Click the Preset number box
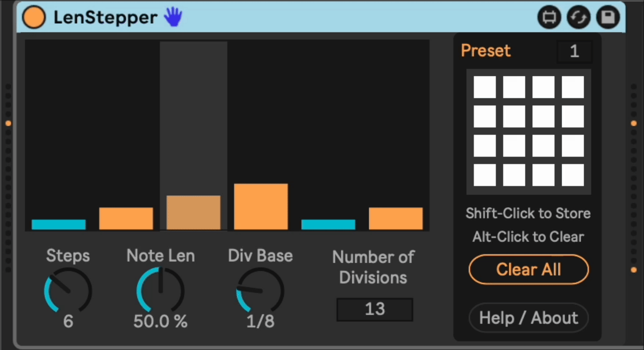This screenshot has height=350, width=644. click(x=574, y=52)
